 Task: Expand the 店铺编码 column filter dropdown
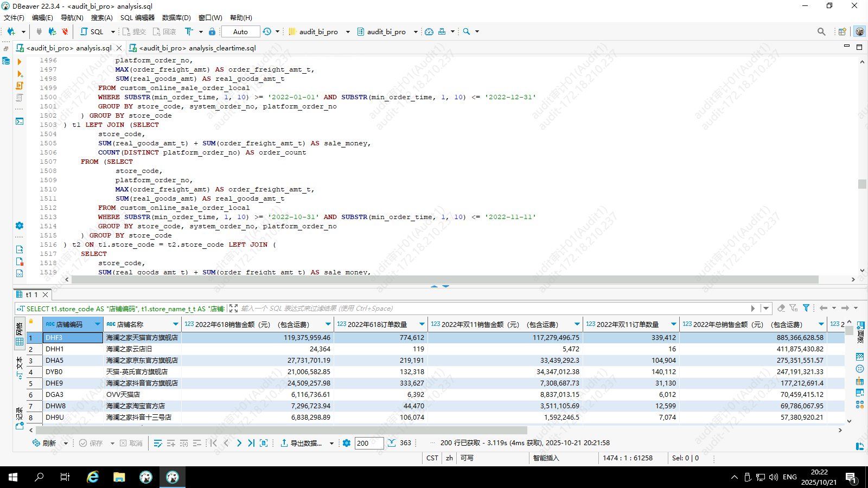pyautogui.click(x=98, y=324)
